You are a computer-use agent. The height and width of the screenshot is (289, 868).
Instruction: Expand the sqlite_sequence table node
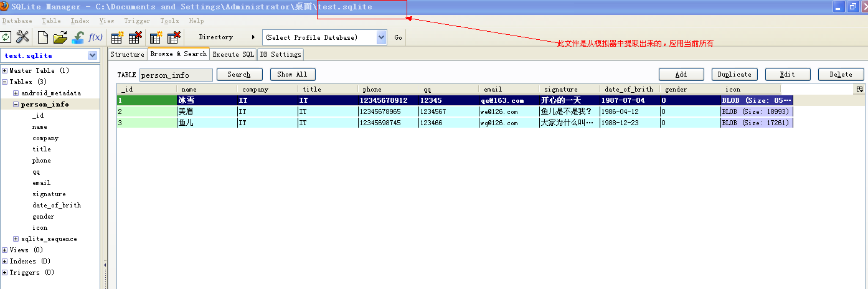click(x=16, y=239)
